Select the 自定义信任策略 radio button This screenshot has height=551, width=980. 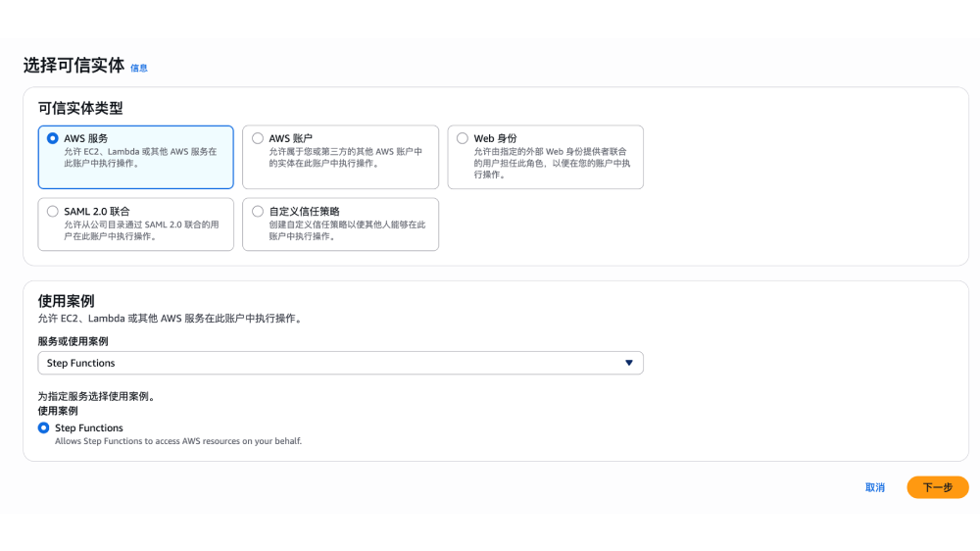258,211
